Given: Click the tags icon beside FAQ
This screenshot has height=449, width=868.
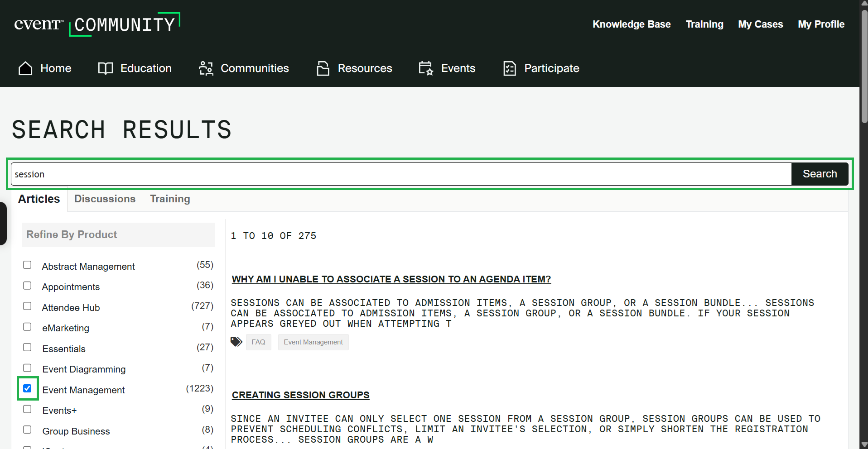Looking at the screenshot, I should 236,342.
